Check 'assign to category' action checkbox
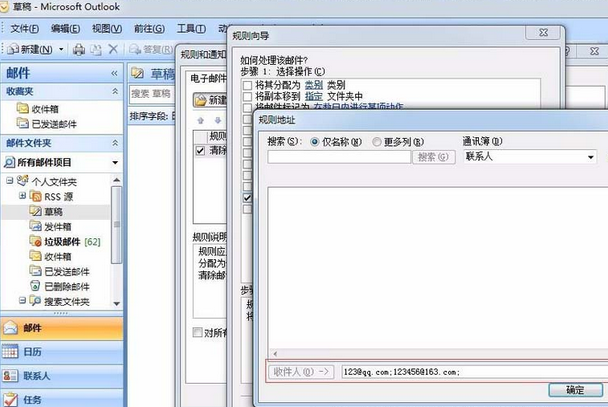This screenshot has width=608, height=407. tap(247, 85)
